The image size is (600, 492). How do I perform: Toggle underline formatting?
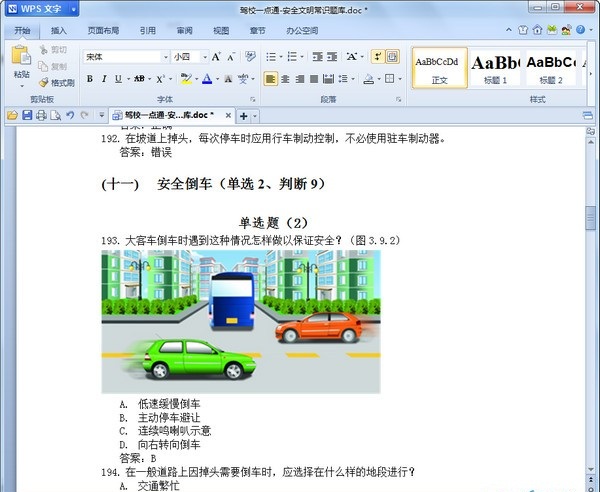pyautogui.click(x=118, y=79)
